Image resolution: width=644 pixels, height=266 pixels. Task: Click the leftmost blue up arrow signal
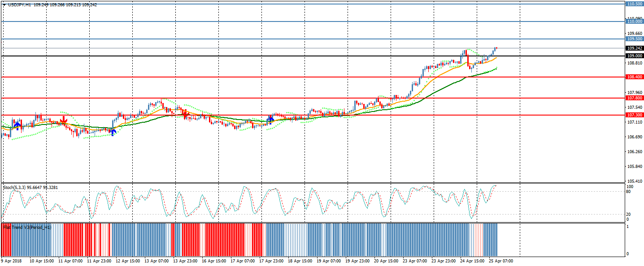coord(17,124)
